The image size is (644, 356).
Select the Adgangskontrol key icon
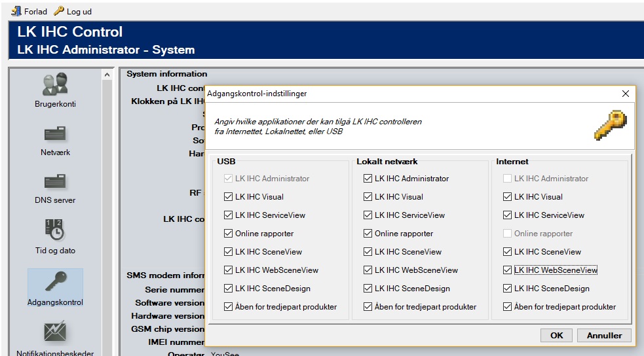tap(55, 281)
